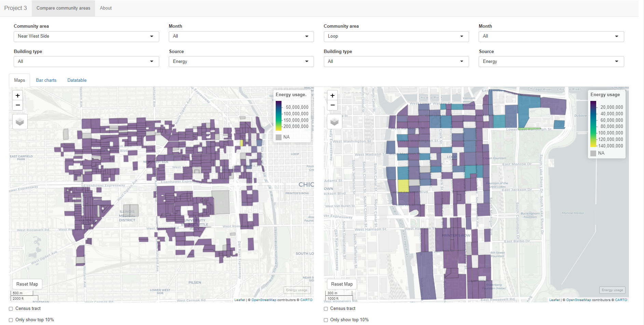Screen dimensions: 644x325
Task: Click the Project 3 title
Action: [16, 8]
